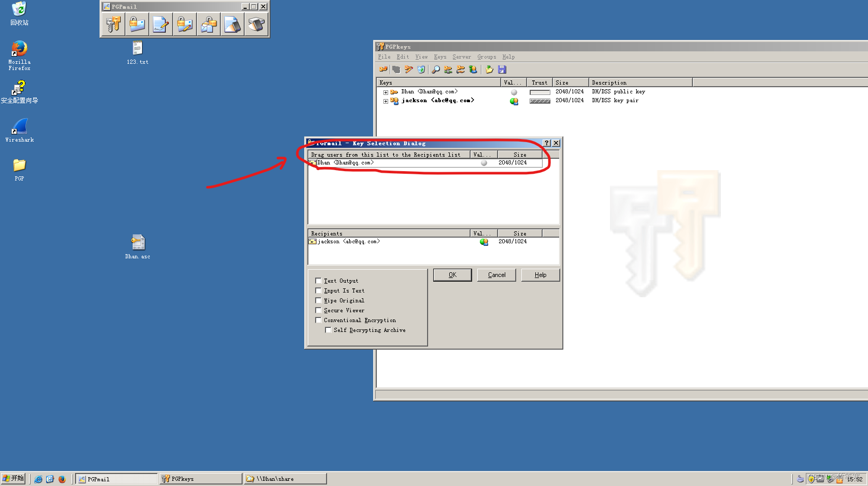
Task: Enable the Input Is Text checkbox
Action: pyautogui.click(x=319, y=290)
